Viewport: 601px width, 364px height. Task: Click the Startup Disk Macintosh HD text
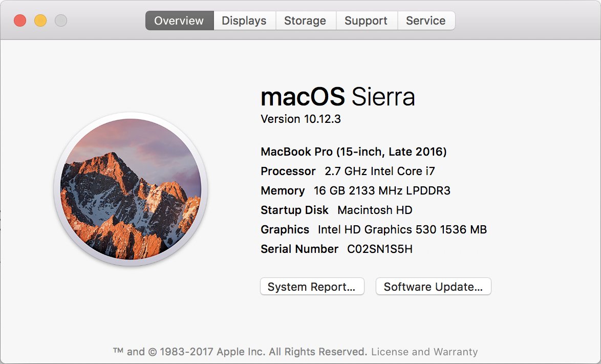point(335,210)
